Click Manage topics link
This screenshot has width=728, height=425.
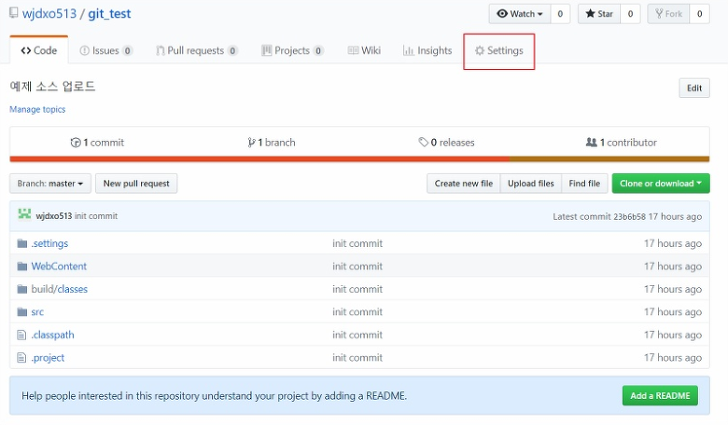[x=38, y=110]
